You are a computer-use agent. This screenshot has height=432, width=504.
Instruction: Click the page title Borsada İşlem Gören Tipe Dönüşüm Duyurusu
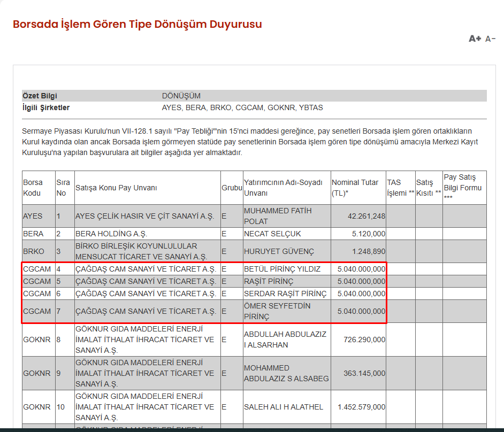click(138, 24)
